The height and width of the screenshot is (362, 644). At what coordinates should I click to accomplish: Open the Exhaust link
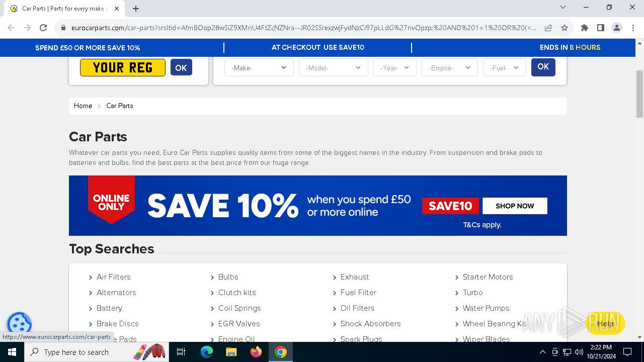[355, 277]
